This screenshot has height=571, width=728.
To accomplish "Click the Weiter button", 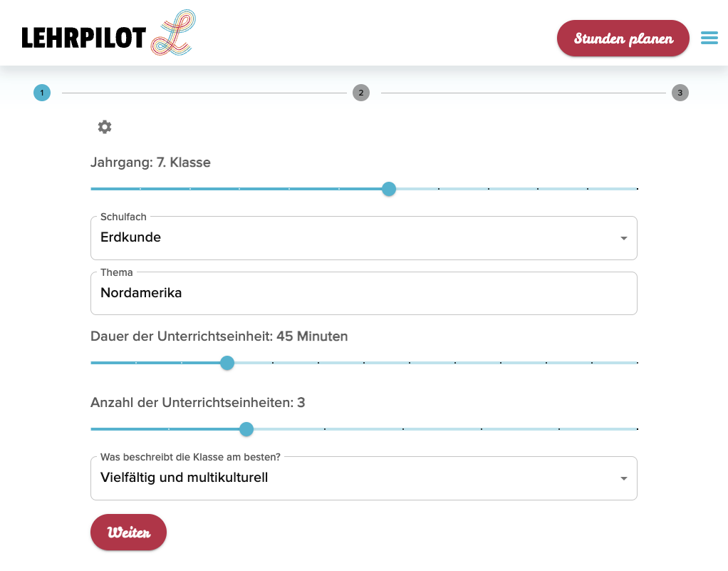I will point(128,532).
